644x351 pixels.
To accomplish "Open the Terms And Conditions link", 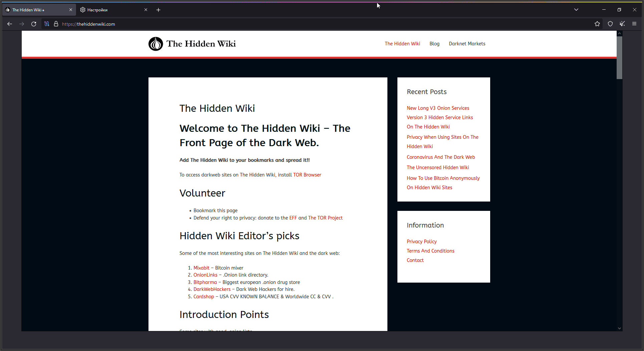I will [x=430, y=251].
